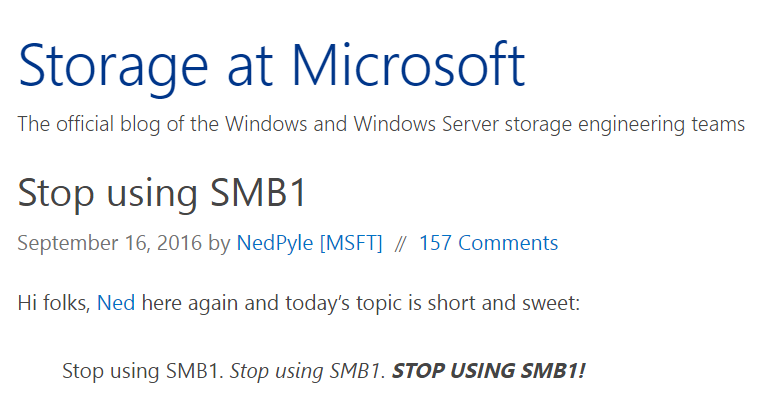Click the official blog tagline text

click(381, 124)
